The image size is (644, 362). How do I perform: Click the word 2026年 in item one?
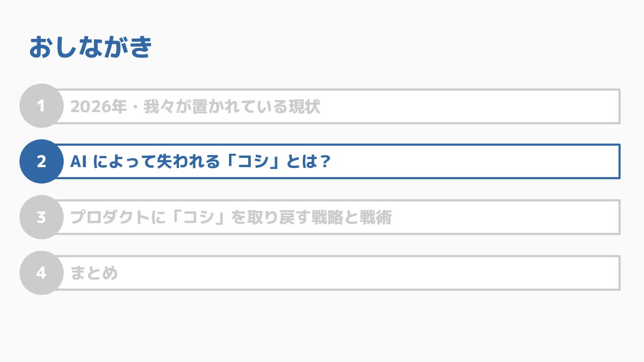click(97, 106)
